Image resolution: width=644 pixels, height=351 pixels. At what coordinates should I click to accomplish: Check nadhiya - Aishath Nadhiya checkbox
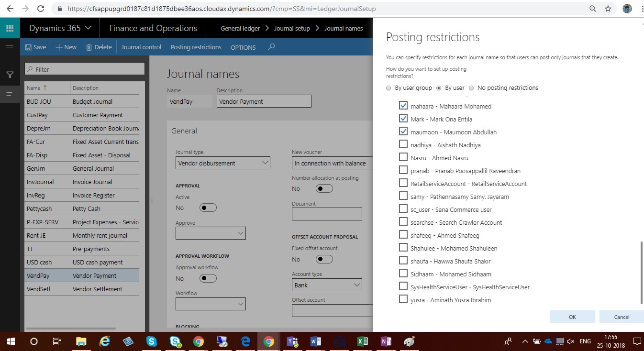pos(403,144)
